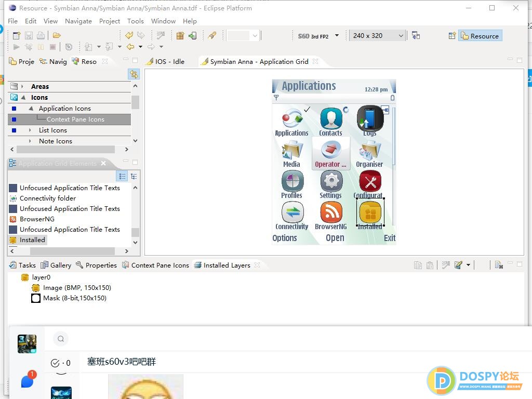Click the rightmost icon in the layers toolbar
This screenshot has width=532, height=399.
[x=499, y=265]
